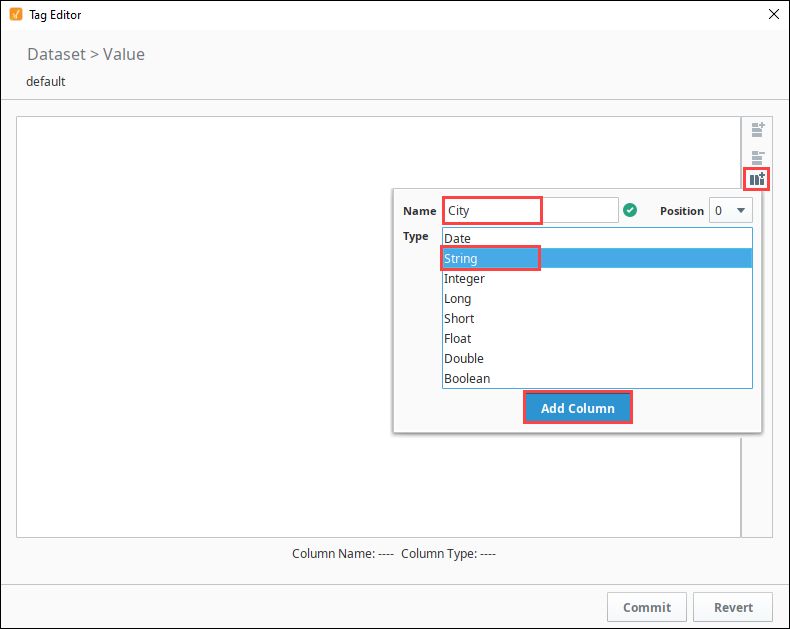Click the Commit button
This screenshot has width=790, height=629.
pos(646,607)
